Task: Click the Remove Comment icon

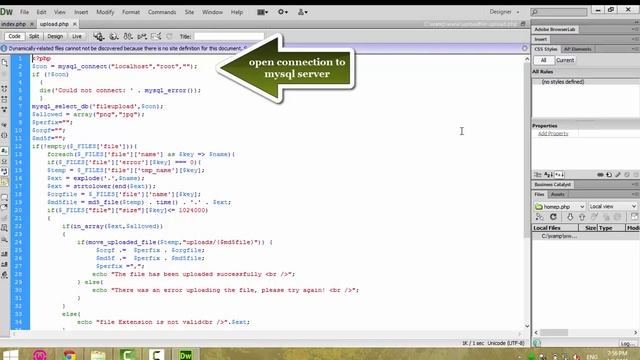Action: pos(4,207)
